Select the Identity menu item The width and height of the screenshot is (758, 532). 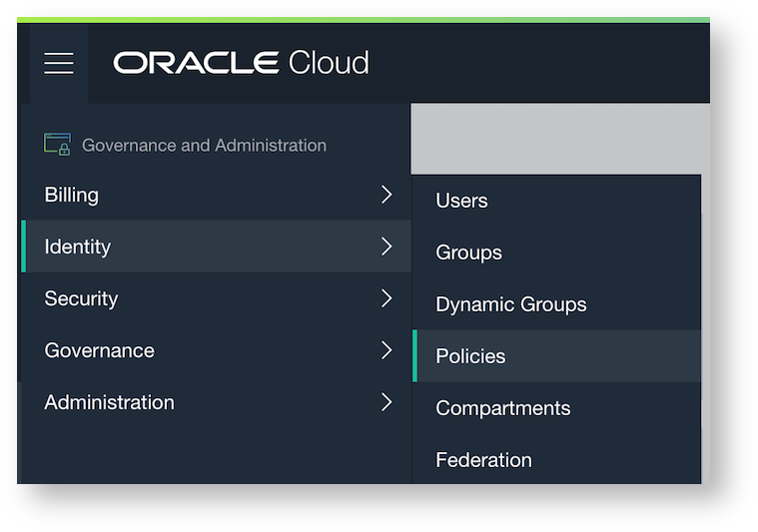click(x=78, y=247)
